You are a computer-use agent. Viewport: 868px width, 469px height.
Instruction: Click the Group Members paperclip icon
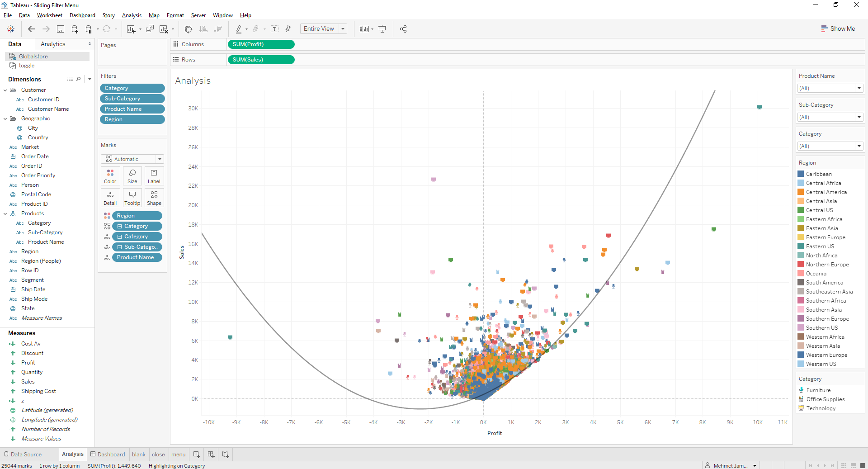pyautogui.click(x=256, y=29)
